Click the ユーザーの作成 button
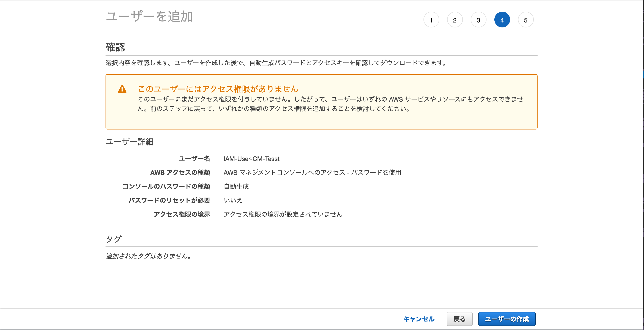Screen dimensions: 644x330 (507, 319)
